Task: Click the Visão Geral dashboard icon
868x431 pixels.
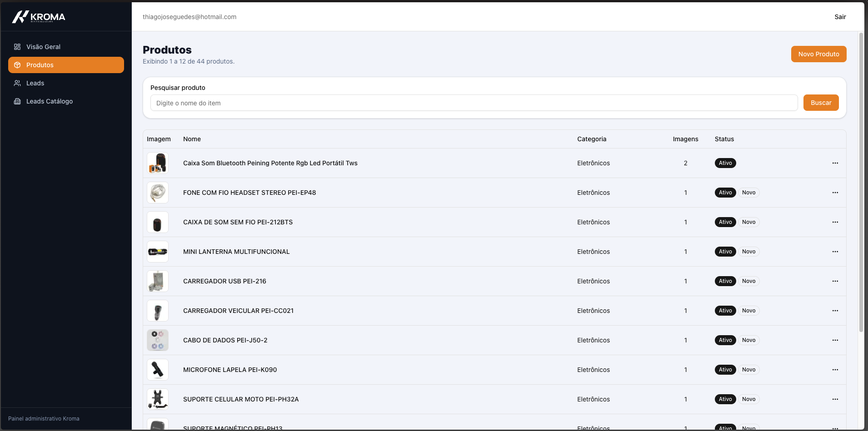Action: [x=17, y=47]
